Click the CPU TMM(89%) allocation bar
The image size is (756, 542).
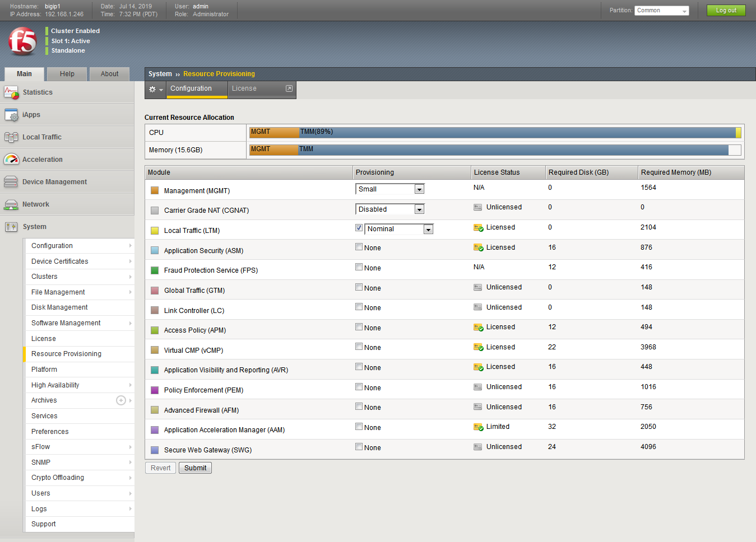point(517,132)
